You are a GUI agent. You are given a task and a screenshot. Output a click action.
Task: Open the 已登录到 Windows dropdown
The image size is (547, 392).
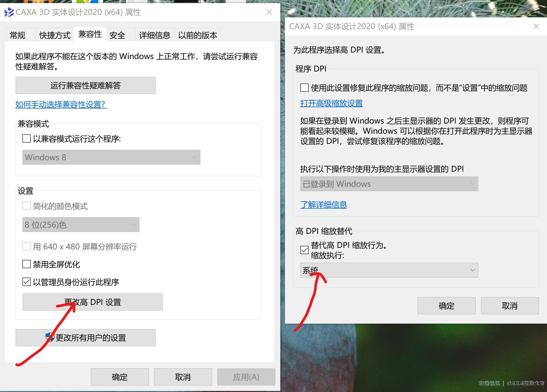389,184
